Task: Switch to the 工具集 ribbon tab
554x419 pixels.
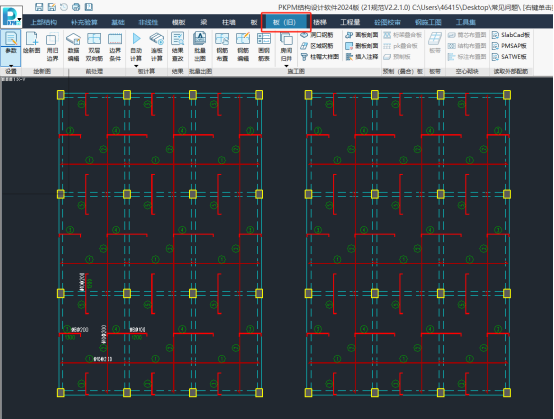Action: [x=465, y=22]
